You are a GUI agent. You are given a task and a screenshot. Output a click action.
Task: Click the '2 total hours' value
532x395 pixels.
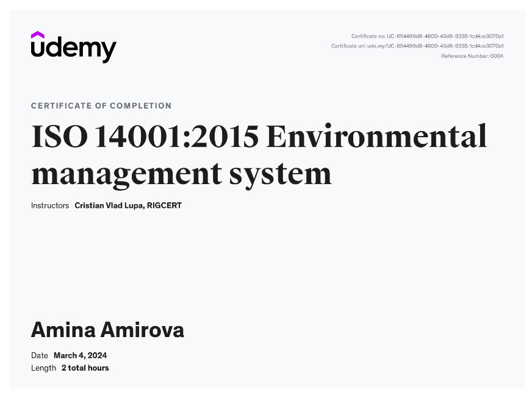[85, 368]
